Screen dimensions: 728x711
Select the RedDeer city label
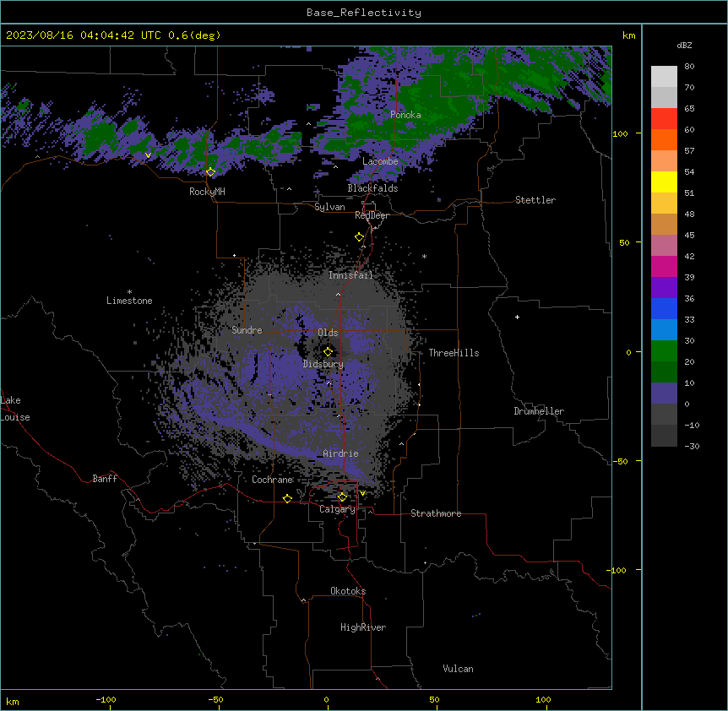(x=372, y=215)
